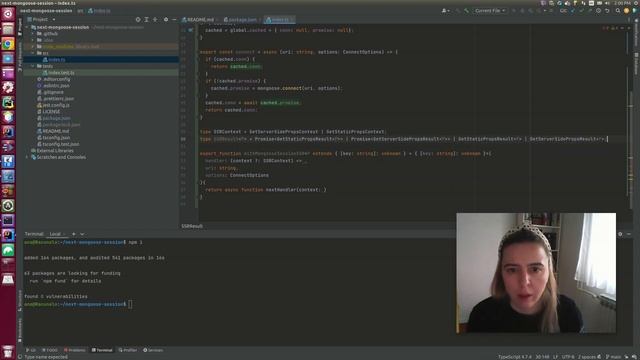
Task: Collapse the next-mongoose-session root folder
Action: click(x=27, y=27)
